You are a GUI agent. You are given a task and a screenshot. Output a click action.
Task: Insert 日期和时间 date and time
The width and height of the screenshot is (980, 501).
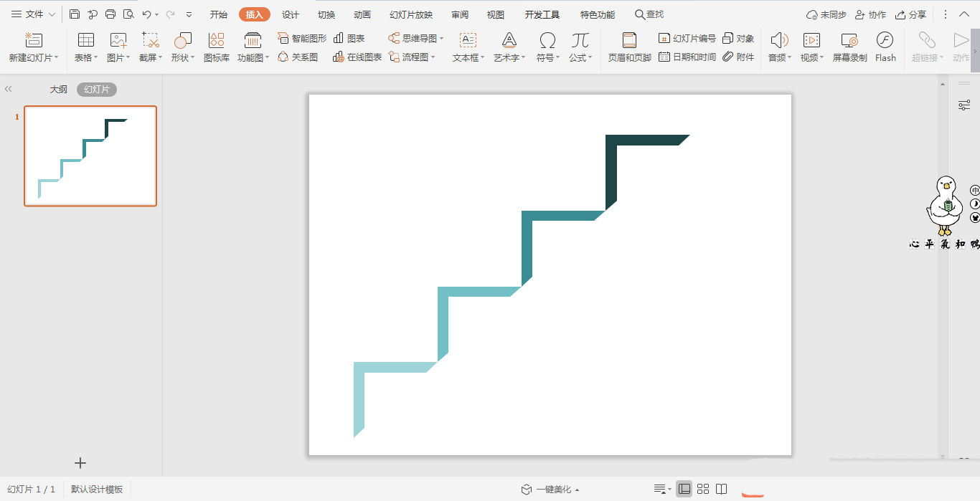(687, 57)
